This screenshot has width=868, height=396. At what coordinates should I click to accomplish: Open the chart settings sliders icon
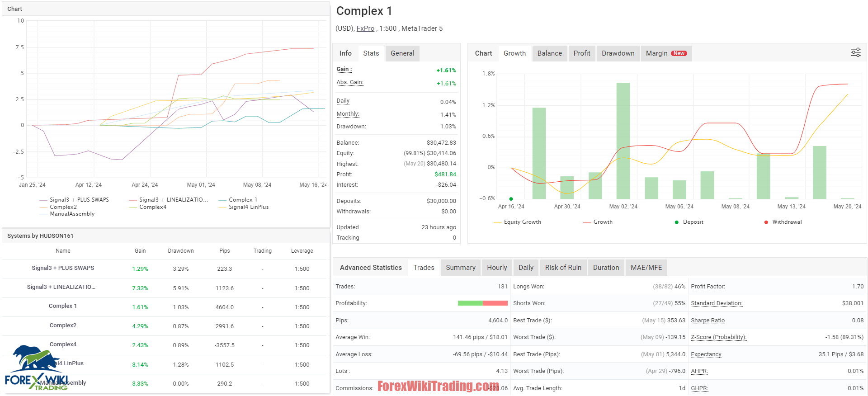tap(855, 52)
